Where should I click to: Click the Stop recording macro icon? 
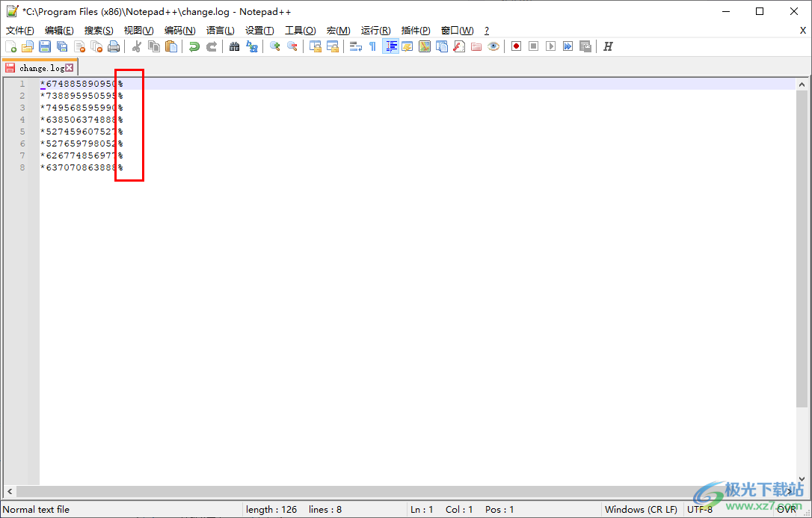[533, 46]
